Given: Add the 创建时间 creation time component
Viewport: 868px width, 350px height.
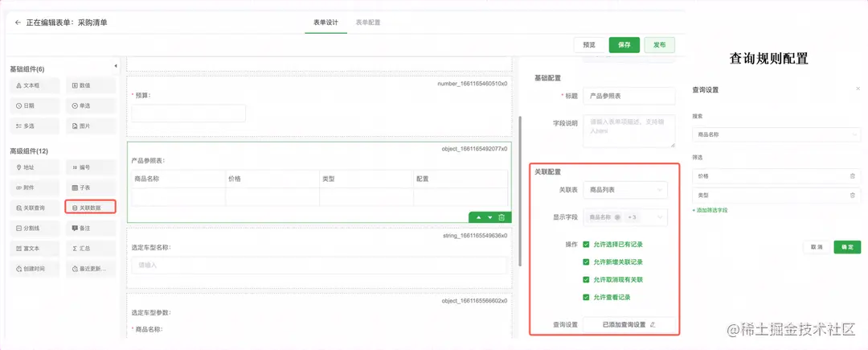Looking at the screenshot, I should point(35,269).
